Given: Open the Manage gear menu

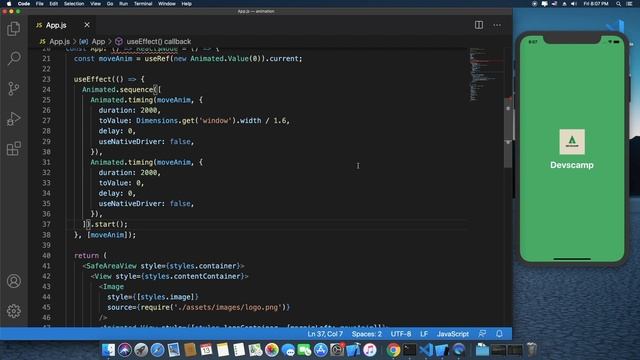Looking at the screenshot, I should pos(13,311).
